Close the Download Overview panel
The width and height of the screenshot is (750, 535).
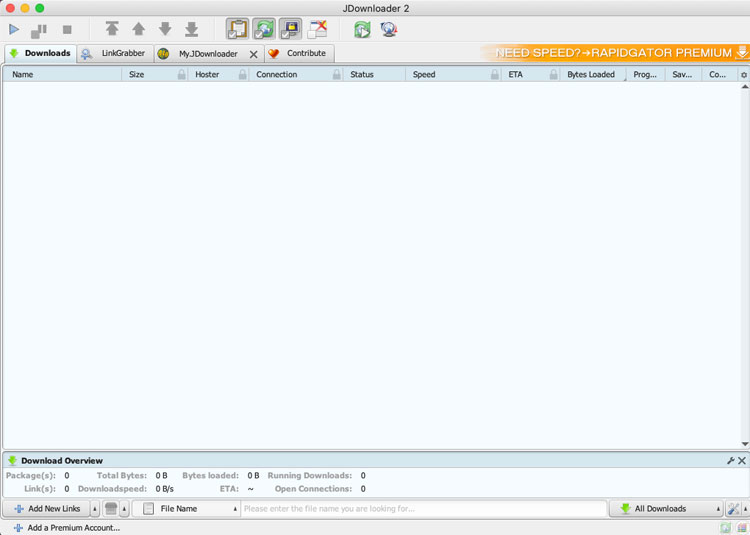[741, 461]
